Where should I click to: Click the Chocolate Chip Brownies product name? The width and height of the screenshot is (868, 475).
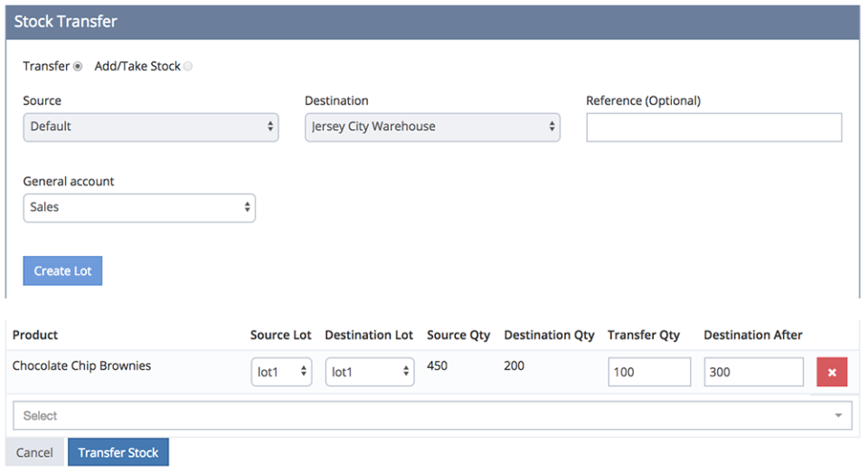pos(81,366)
